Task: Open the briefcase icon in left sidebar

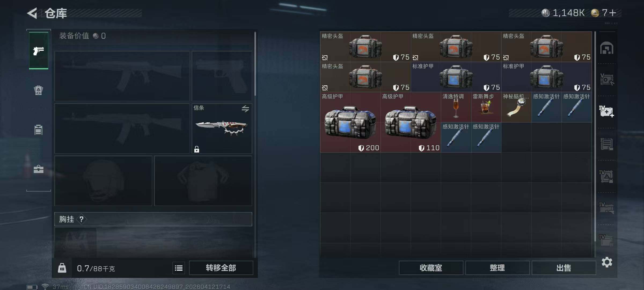Action: click(x=38, y=169)
